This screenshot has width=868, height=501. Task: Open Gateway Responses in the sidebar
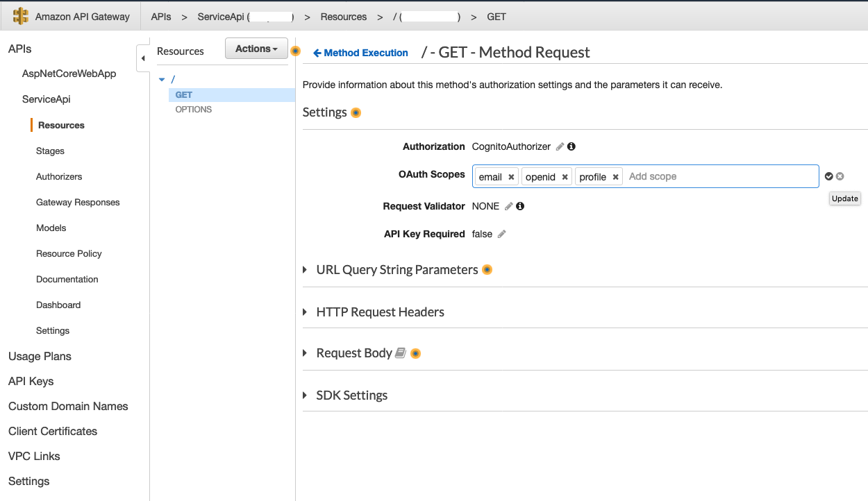coord(78,203)
